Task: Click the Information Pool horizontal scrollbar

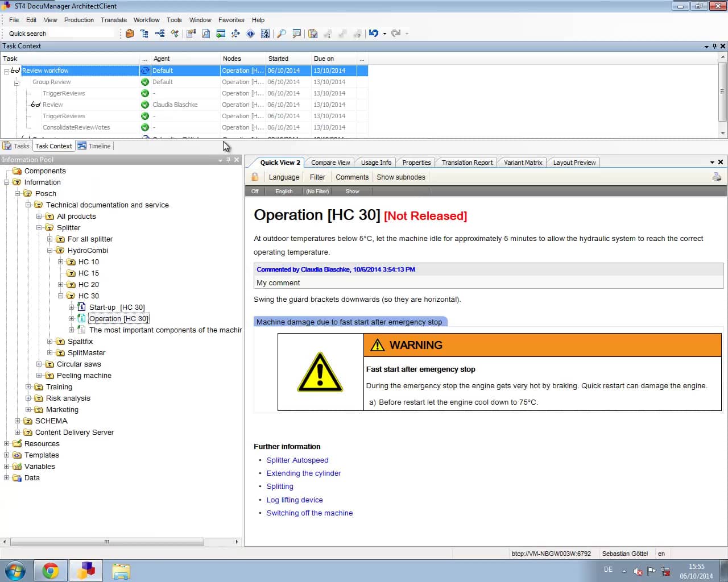Action: pos(107,542)
